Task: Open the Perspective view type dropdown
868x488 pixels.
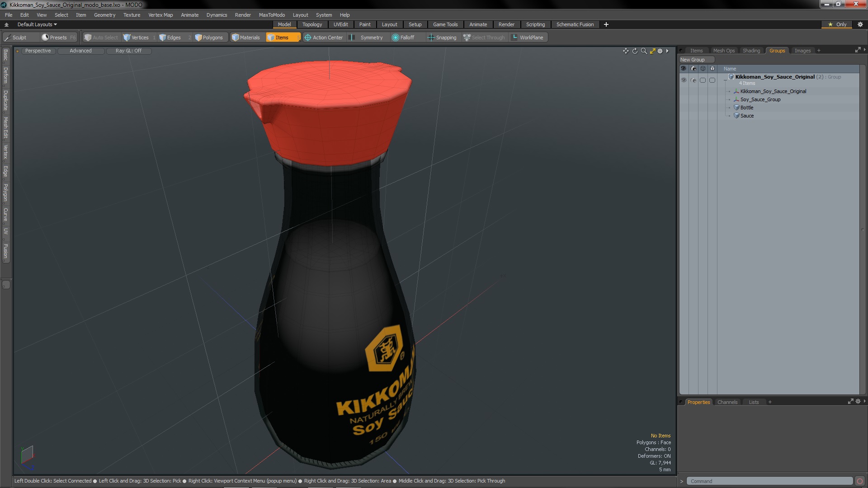Action: coord(38,51)
